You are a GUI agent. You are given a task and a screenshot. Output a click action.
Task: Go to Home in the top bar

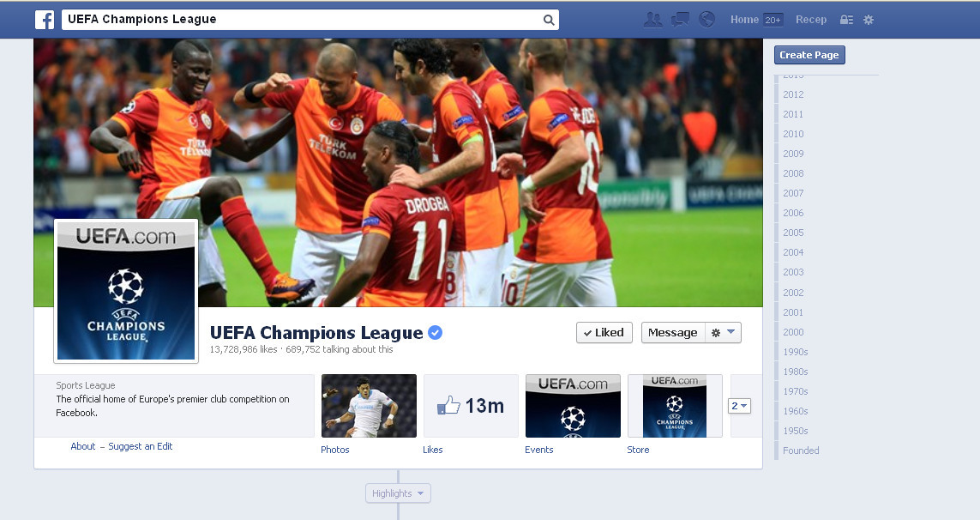coord(744,20)
